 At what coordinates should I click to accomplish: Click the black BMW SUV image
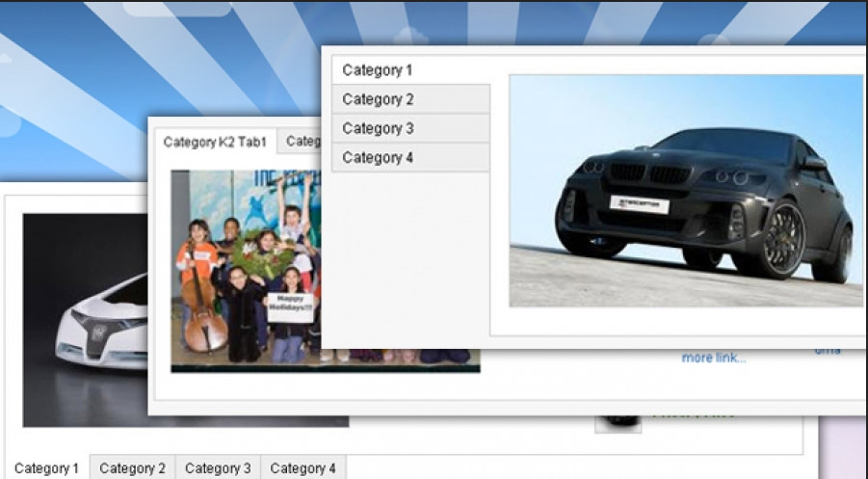(687, 191)
